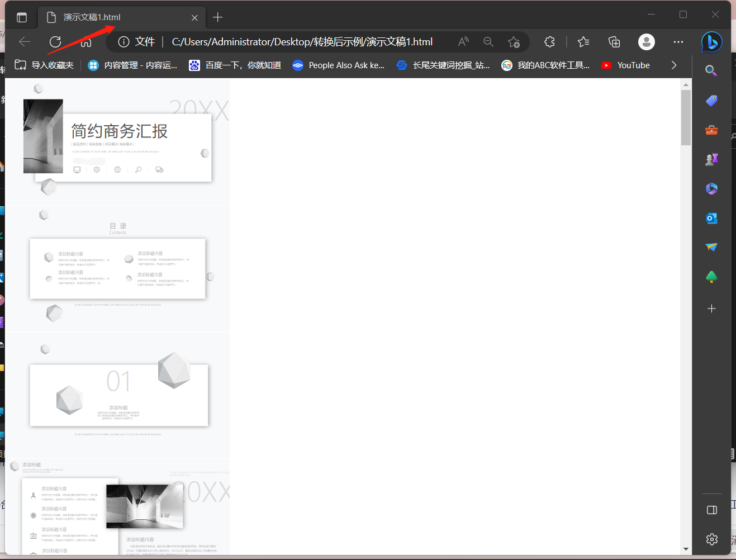This screenshot has height=560, width=736.
Task: Open Bing Copilot chat
Action: pyautogui.click(x=711, y=42)
